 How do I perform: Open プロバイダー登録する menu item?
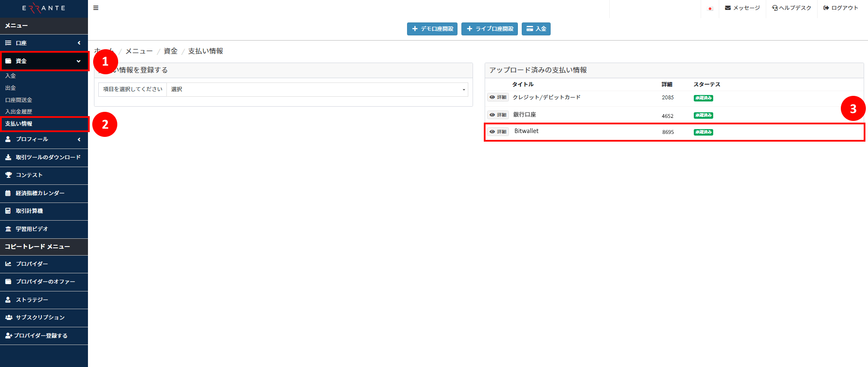(x=44, y=335)
